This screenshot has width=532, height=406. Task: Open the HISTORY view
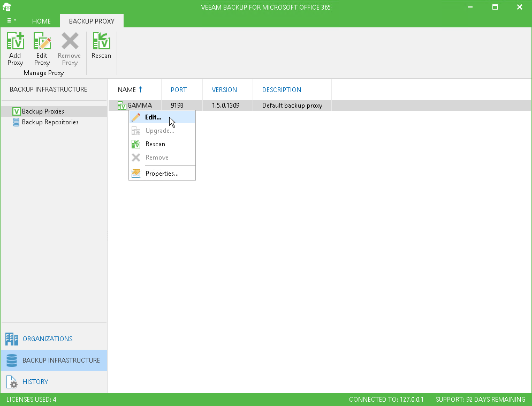tap(54, 381)
